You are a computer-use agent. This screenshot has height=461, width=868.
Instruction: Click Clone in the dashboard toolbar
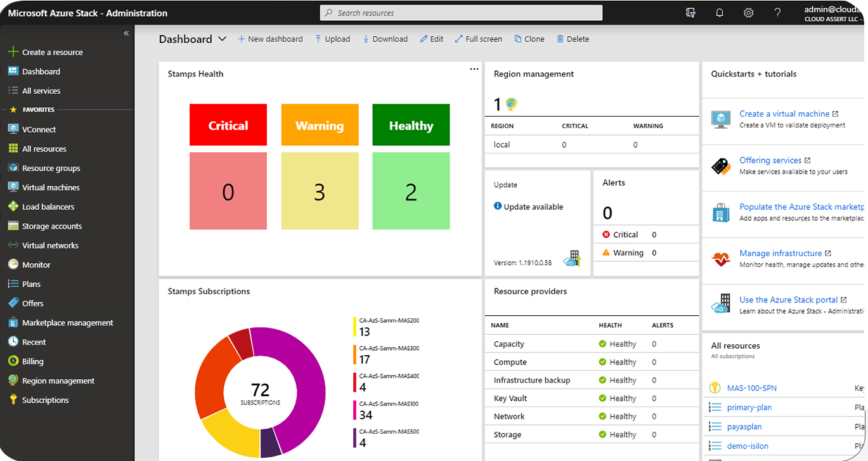click(529, 39)
